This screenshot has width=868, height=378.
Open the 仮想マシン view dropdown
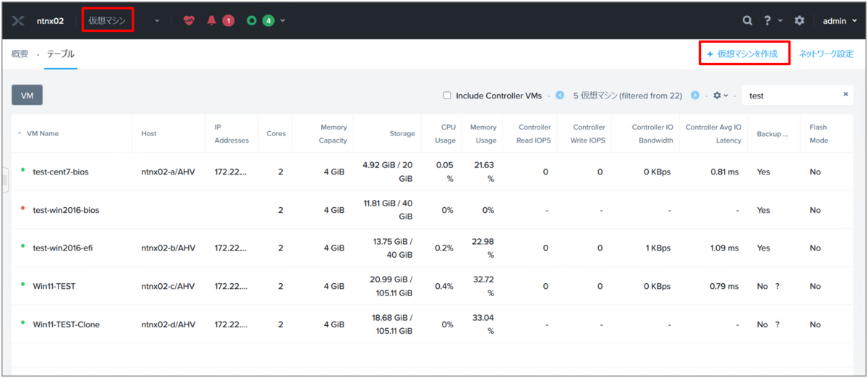(107, 20)
